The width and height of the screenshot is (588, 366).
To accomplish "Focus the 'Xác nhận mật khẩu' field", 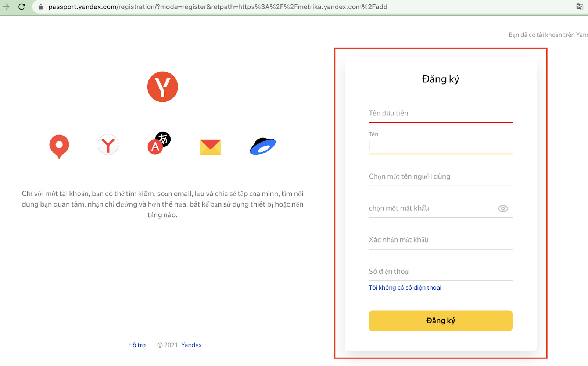I will pos(441,240).
